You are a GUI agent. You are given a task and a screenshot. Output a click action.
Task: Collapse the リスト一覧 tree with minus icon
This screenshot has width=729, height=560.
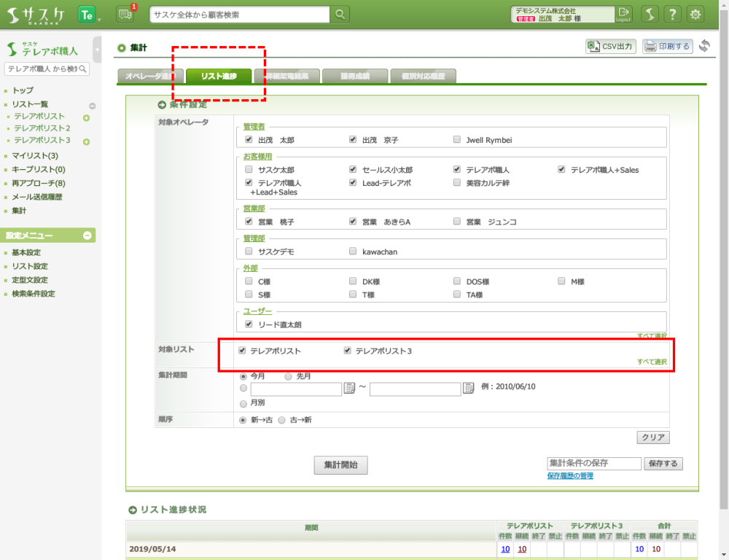(x=92, y=105)
